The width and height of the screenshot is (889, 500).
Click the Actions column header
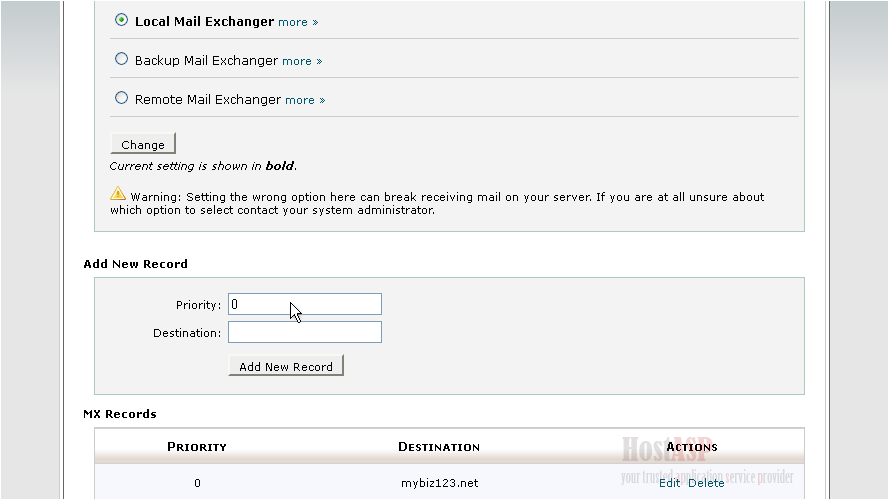pyautogui.click(x=691, y=447)
